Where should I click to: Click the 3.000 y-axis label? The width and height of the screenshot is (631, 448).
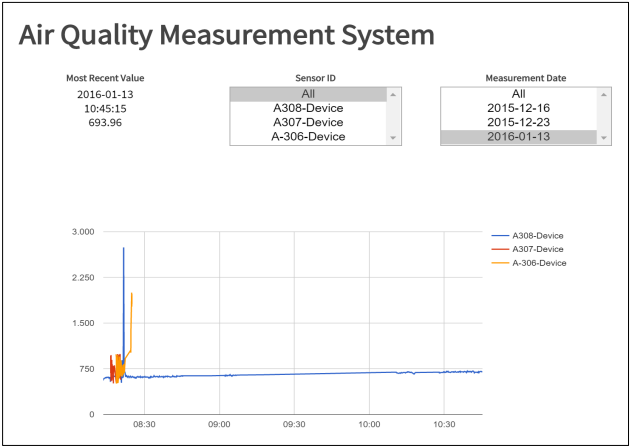point(83,232)
